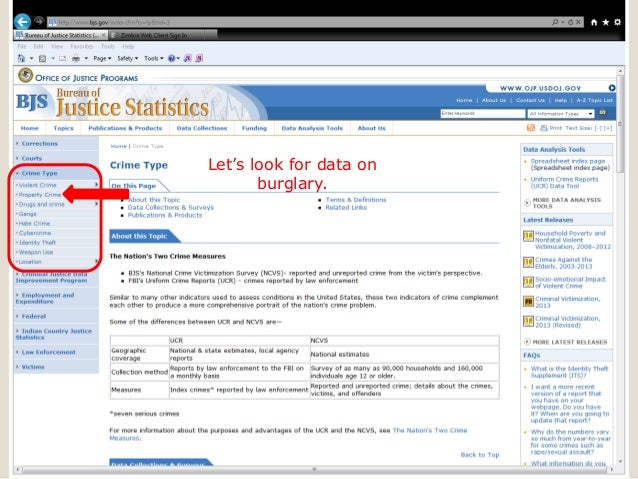Open the Terms & Definitions link

[x=355, y=199]
